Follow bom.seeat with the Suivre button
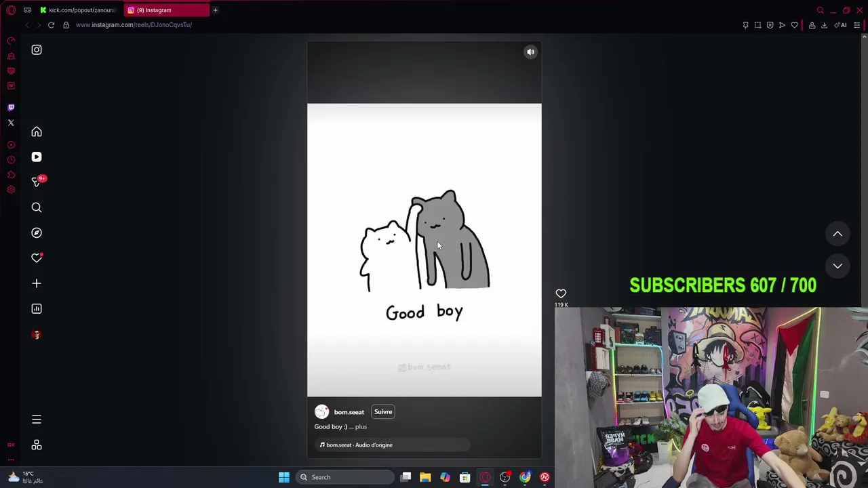868x488 pixels. click(383, 411)
